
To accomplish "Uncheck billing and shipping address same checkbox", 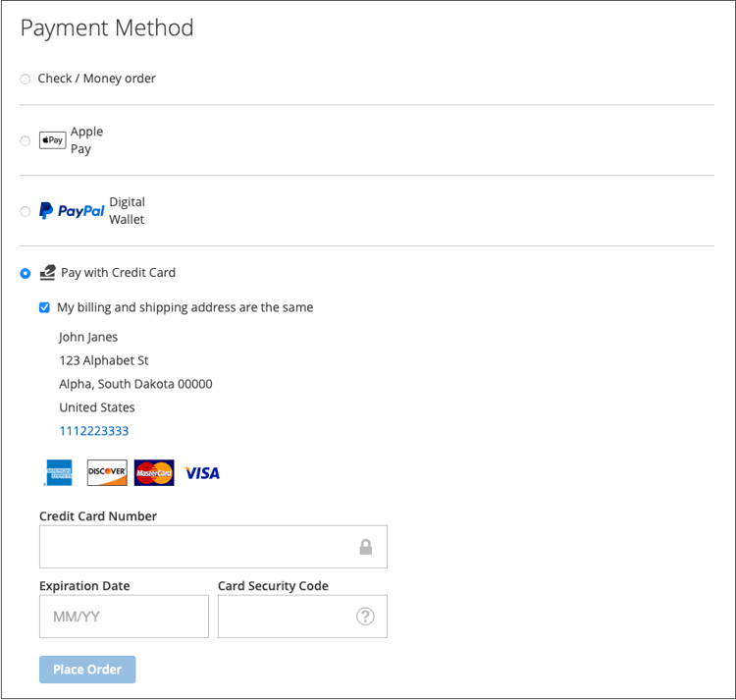I will [44, 307].
